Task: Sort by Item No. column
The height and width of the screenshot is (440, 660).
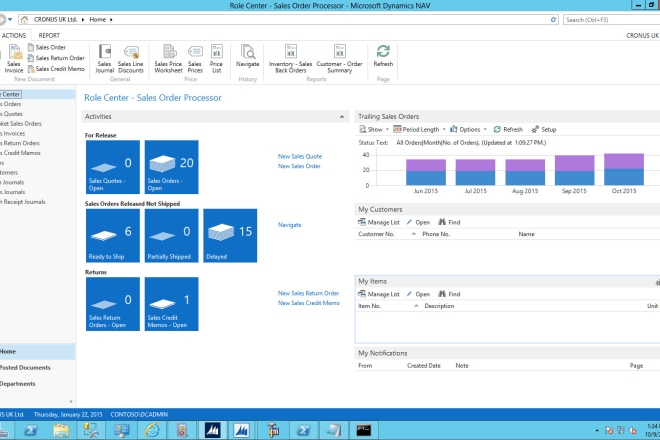Action: tap(370, 306)
